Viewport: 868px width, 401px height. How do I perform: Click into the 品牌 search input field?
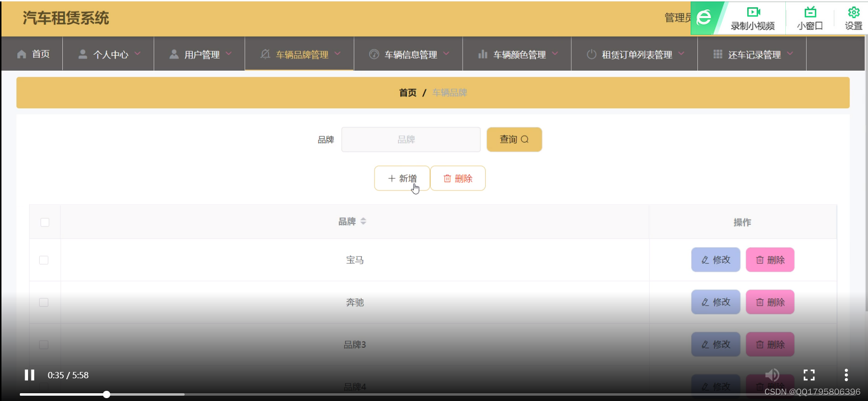pyautogui.click(x=411, y=139)
